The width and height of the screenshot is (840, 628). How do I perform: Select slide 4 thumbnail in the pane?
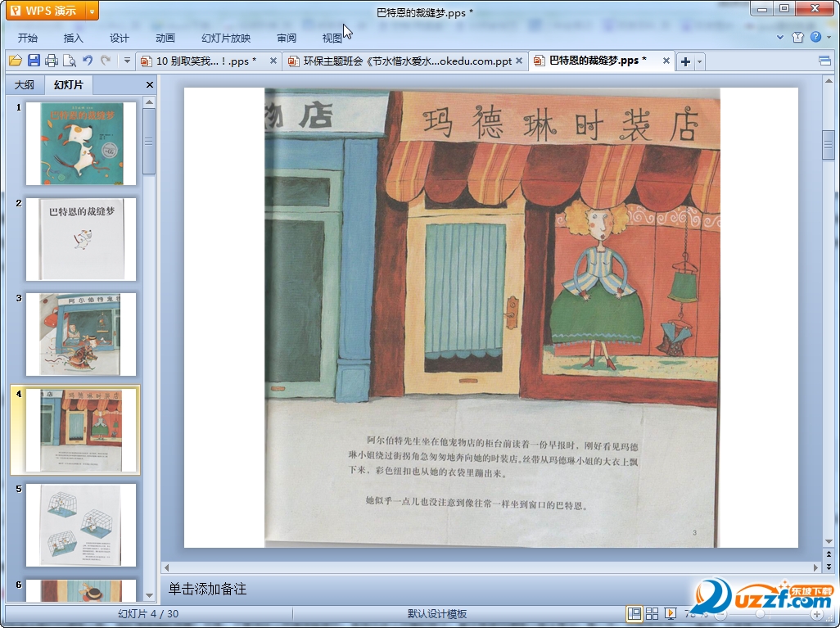[81, 431]
